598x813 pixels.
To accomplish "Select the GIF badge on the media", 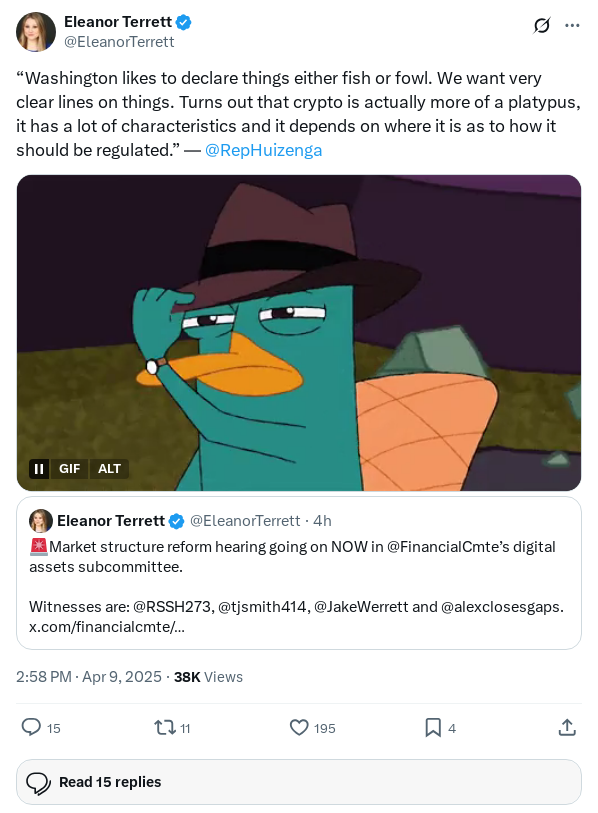I will [70, 468].
